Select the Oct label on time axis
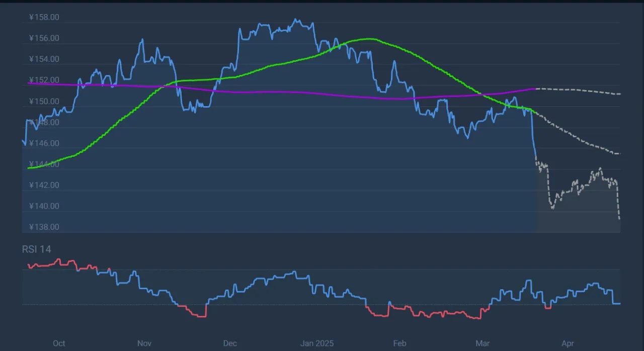This screenshot has width=644, height=351. pyautogui.click(x=59, y=343)
